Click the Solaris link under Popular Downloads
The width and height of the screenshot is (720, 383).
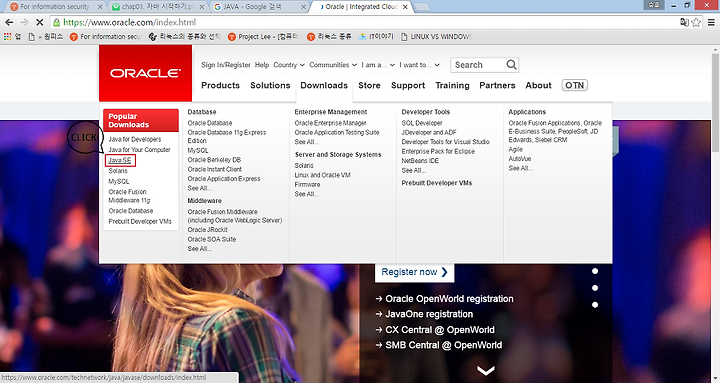click(118, 171)
